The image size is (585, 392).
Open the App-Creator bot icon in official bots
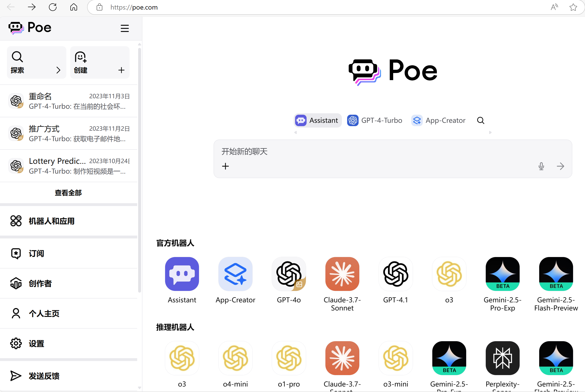[x=235, y=274]
